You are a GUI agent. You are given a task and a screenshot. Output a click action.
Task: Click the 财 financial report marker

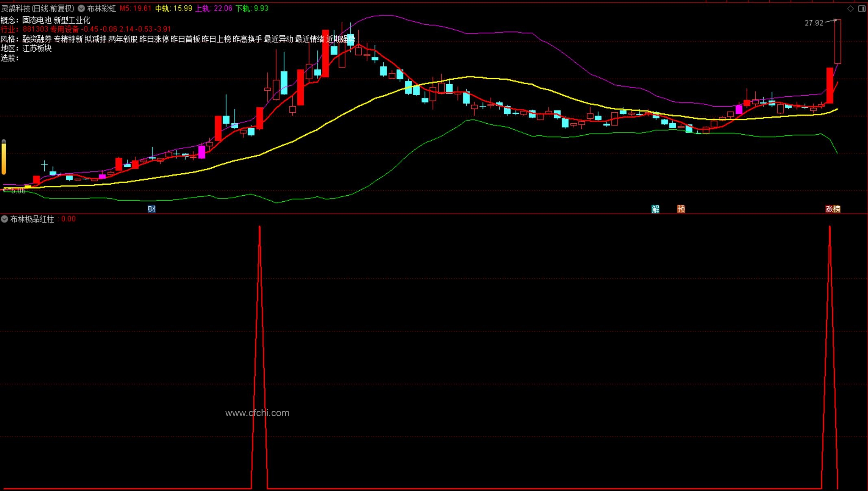click(x=152, y=209)
